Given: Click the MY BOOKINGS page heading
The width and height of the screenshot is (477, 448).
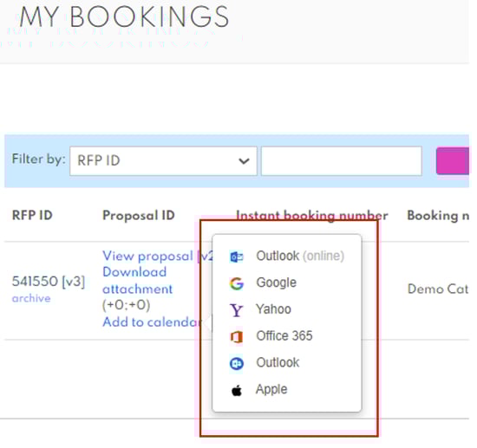Looking at the screenshot, I should 124,17.
